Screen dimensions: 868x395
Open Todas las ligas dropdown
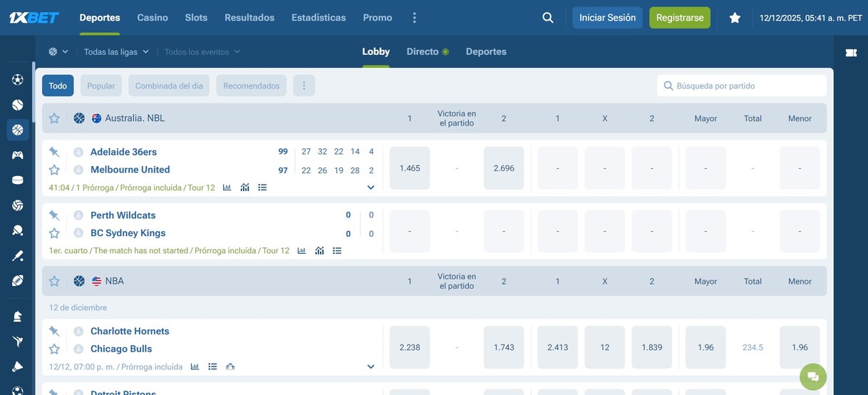pyautogui.click(x=116, y=52)
